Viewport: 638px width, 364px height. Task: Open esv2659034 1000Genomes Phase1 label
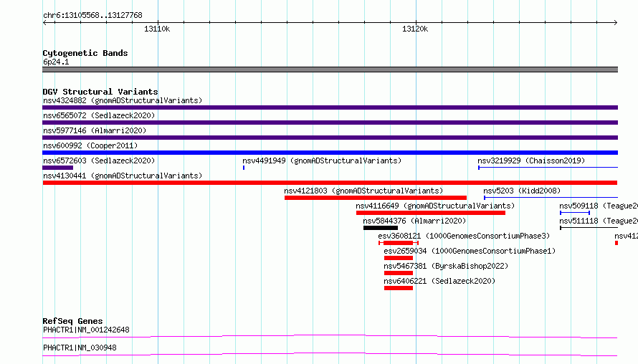click(470, 251)
